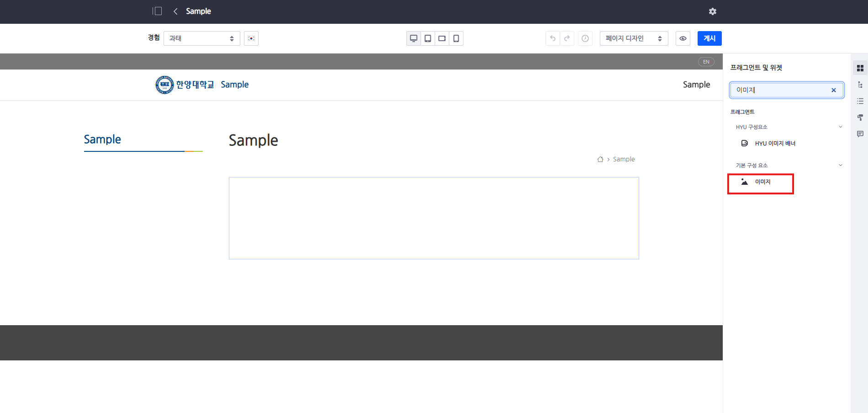This screenshot has width=868, height=413.
Task: Go back using the left chevron arrow
Action: click(x=175, y=11)
